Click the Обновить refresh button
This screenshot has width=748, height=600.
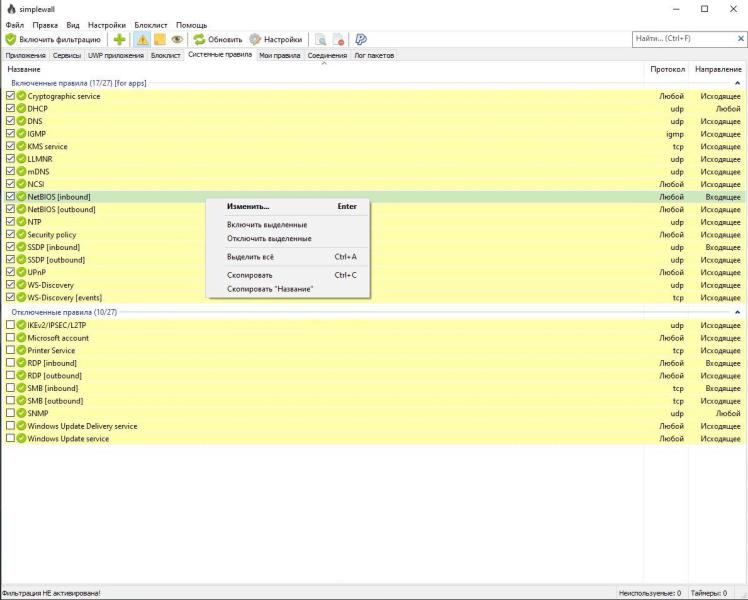[x=218, y=40]
